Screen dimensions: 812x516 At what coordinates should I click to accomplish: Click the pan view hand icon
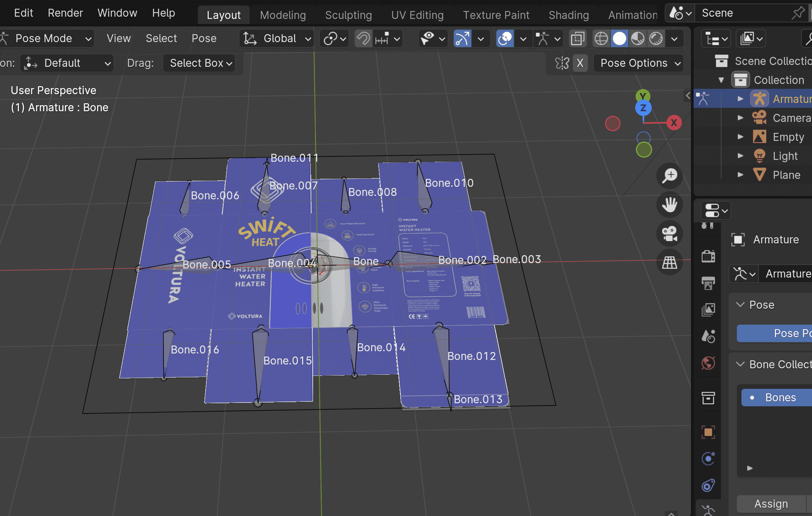coord(670,205)
